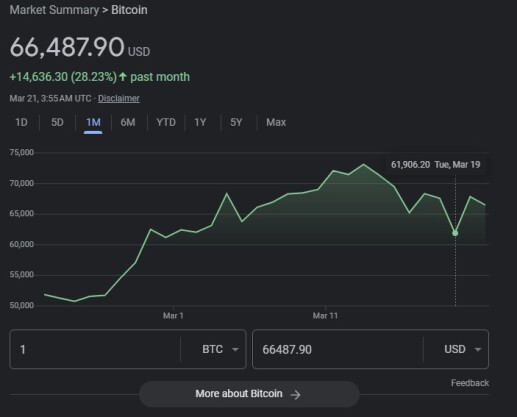The height and width of the screenshot is (417, 517).
Task: Click the Mar 11 axis label
Action: (x=325, y=316)
